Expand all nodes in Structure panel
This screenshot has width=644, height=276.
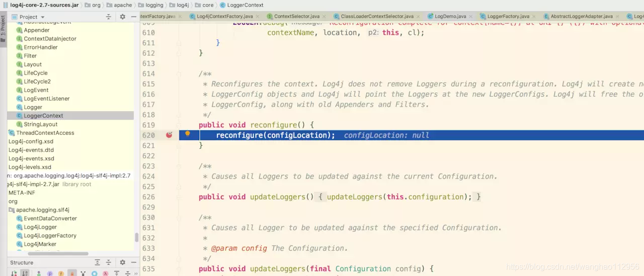97,262
